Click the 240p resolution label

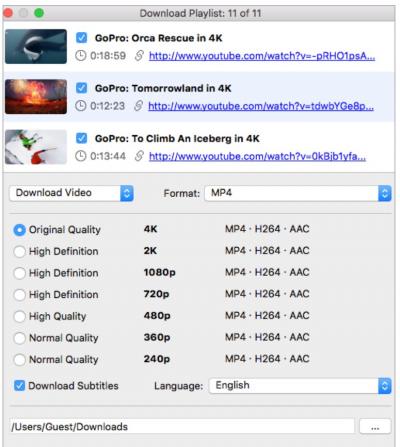(157, 359)
